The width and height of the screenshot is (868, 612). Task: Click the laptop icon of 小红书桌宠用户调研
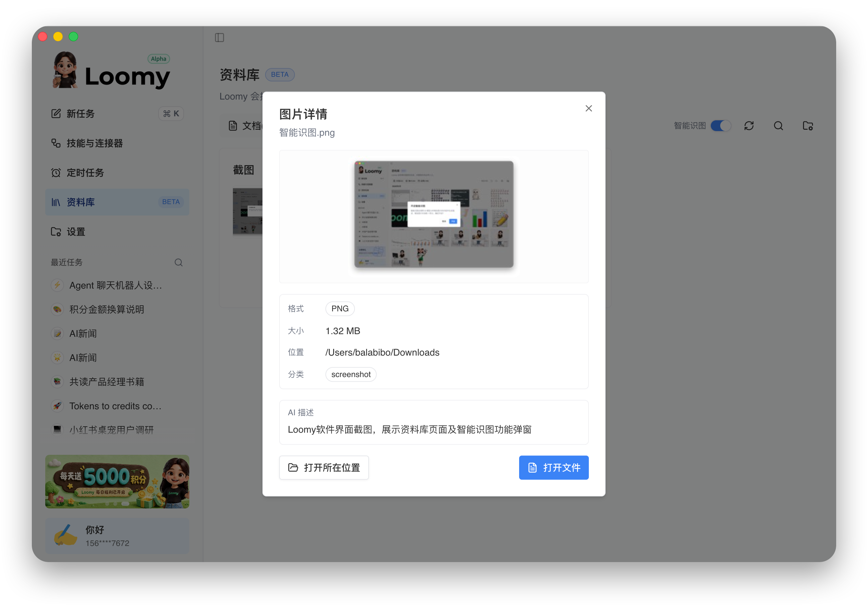(x=57, y=430)
